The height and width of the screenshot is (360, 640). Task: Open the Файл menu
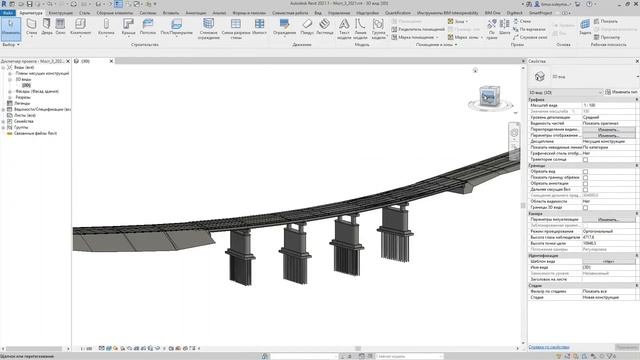click(x=7, y=13)
